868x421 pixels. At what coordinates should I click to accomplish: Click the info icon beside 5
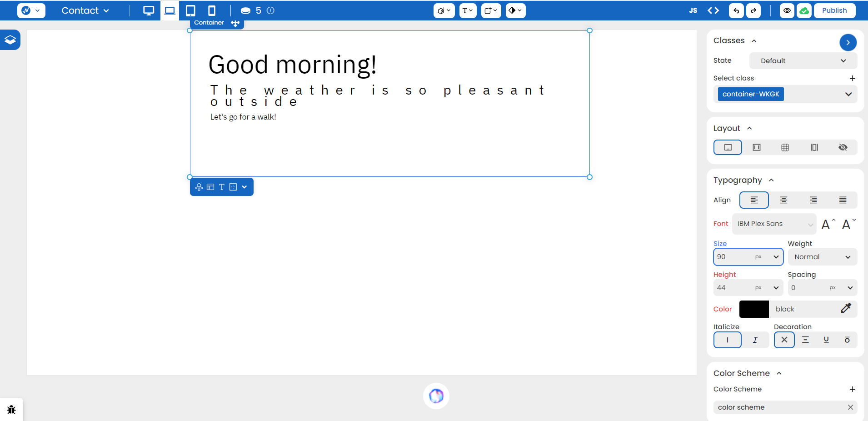tap(270, 10)
